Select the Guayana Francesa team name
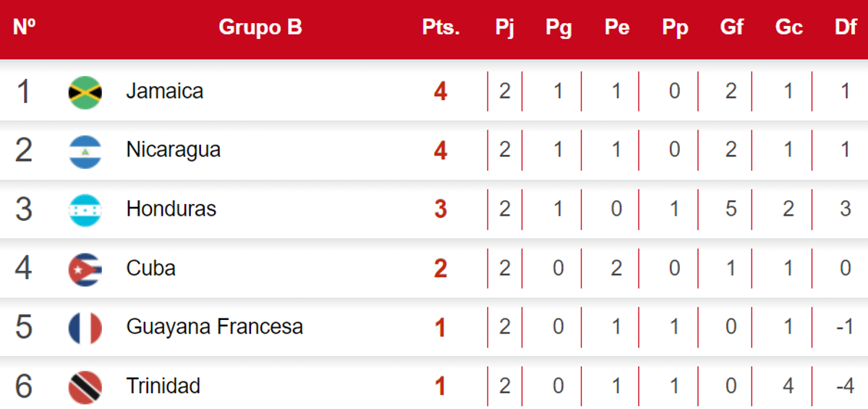 214,327
